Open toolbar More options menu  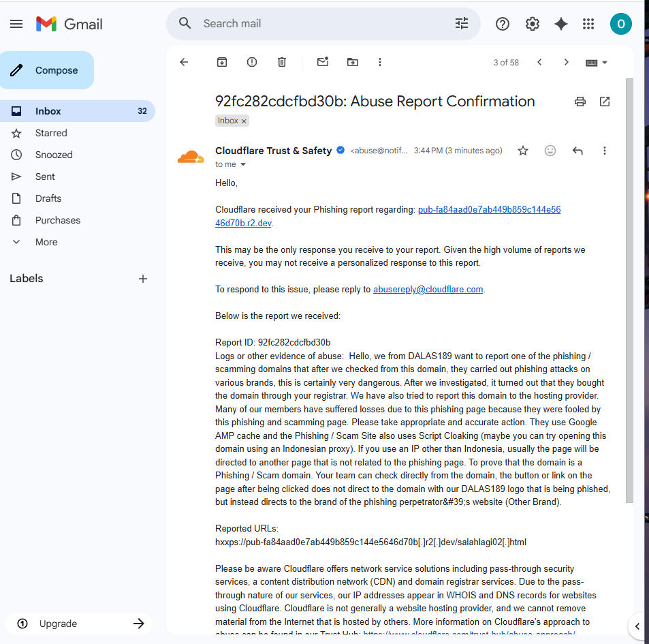coord(380,62)
